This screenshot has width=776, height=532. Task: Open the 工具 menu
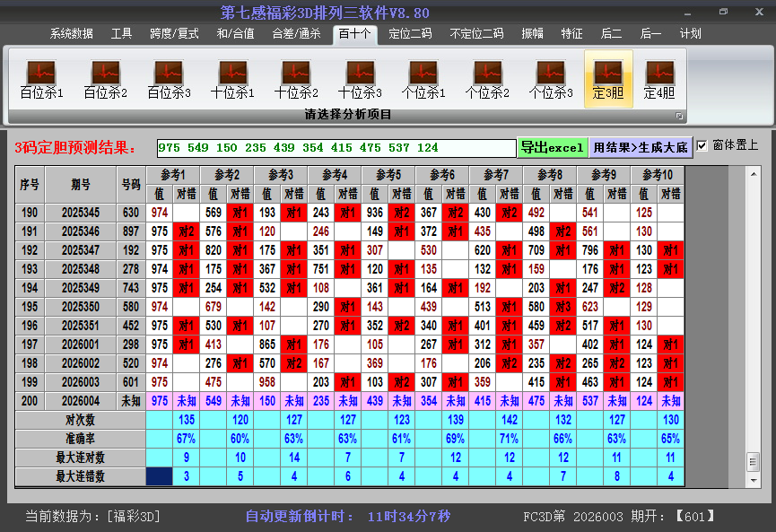click(x=122, y=33)
